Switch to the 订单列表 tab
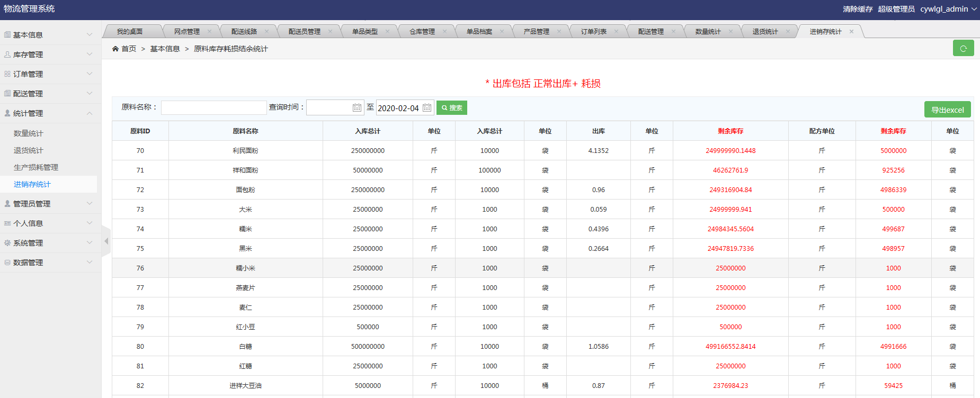 (593, 32)
